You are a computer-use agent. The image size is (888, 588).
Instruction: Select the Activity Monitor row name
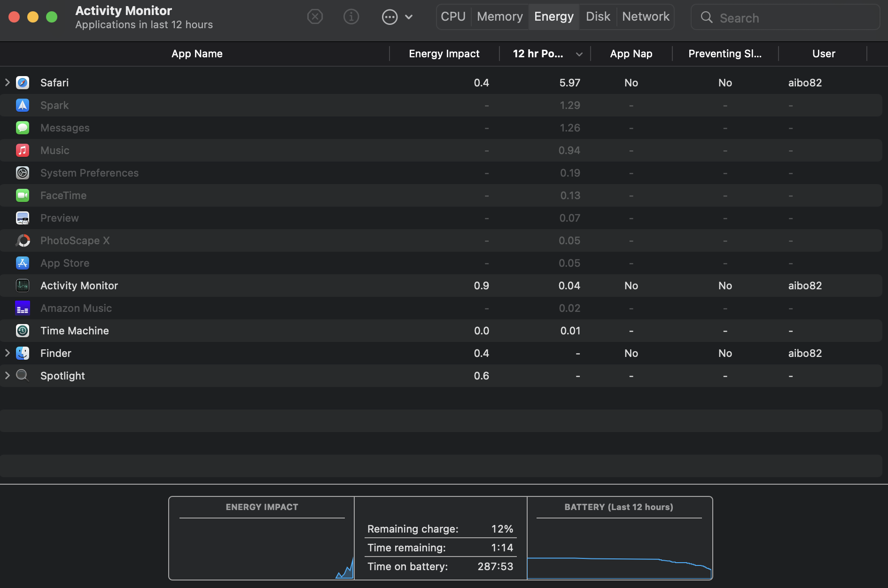tap(79, 286)
